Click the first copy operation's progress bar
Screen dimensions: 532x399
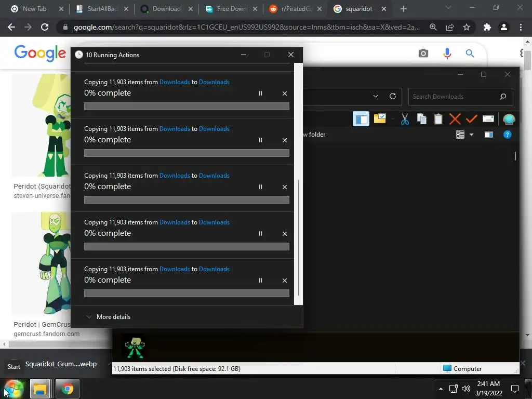(187, 106)
